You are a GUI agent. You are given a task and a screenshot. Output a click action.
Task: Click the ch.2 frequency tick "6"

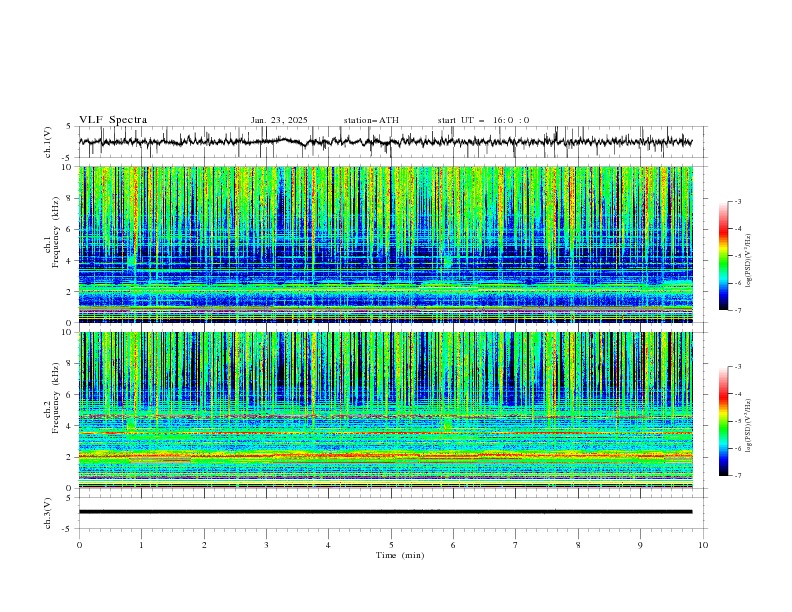pyautogui.click(x=70, y=395)
